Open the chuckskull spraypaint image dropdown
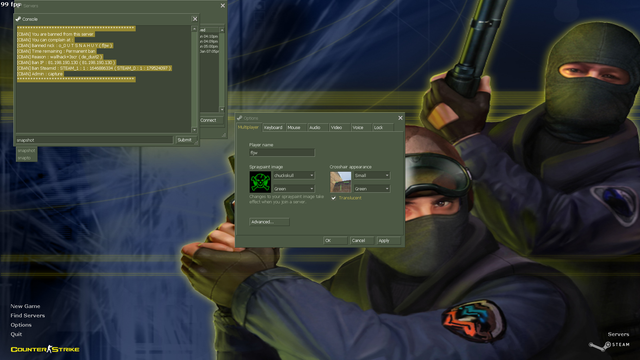Screen dimensions: 640x360 pos(294,176)
